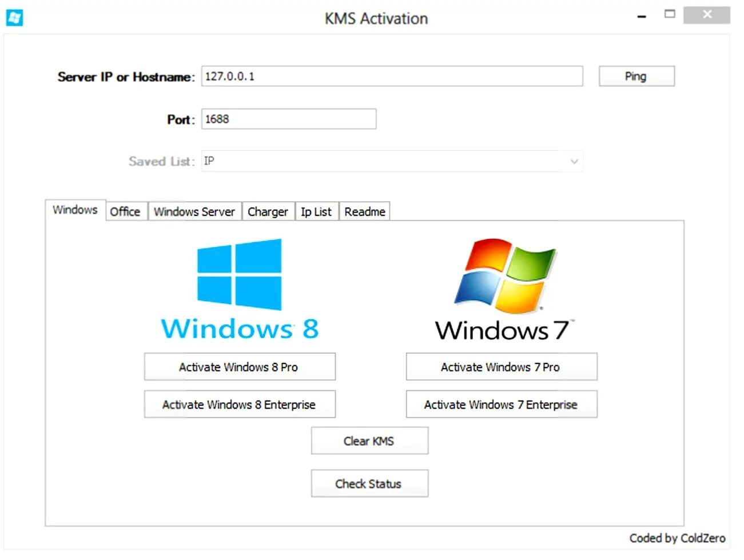Show the Ip List tab
Screen dimensions: 744x560
[x=316, y=211]
